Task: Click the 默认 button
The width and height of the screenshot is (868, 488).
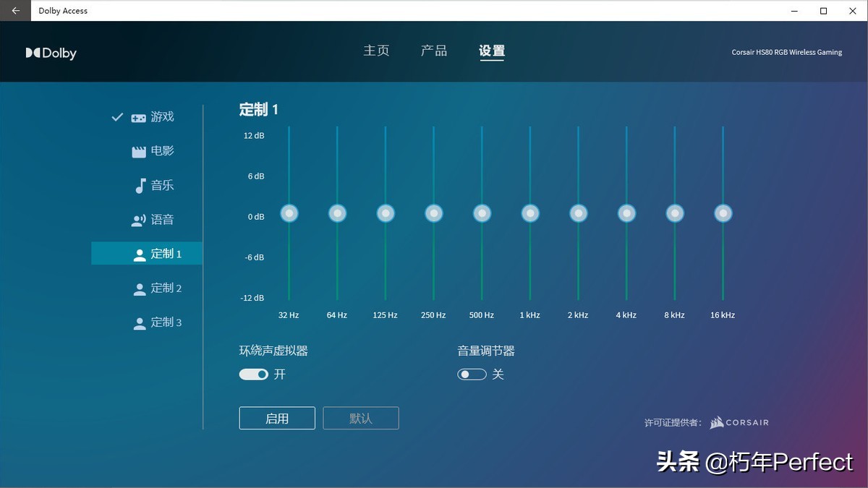Action: pos(360,418)
